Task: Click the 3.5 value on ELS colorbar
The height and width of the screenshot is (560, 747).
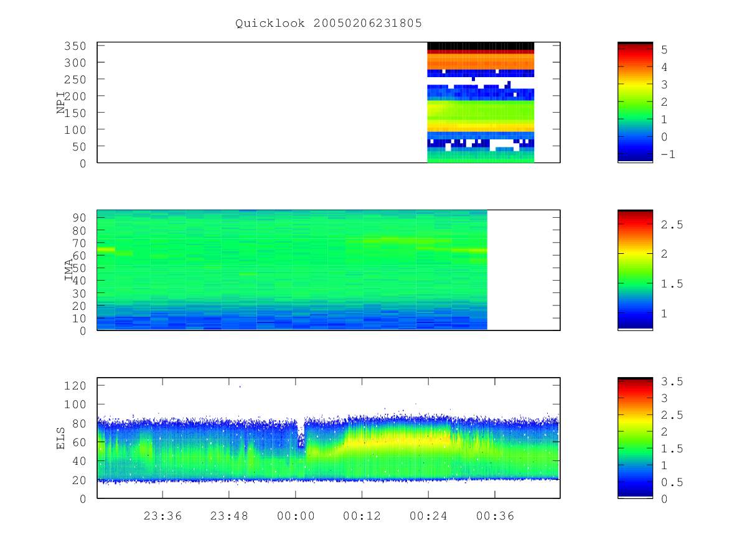Action: point(672,381)
